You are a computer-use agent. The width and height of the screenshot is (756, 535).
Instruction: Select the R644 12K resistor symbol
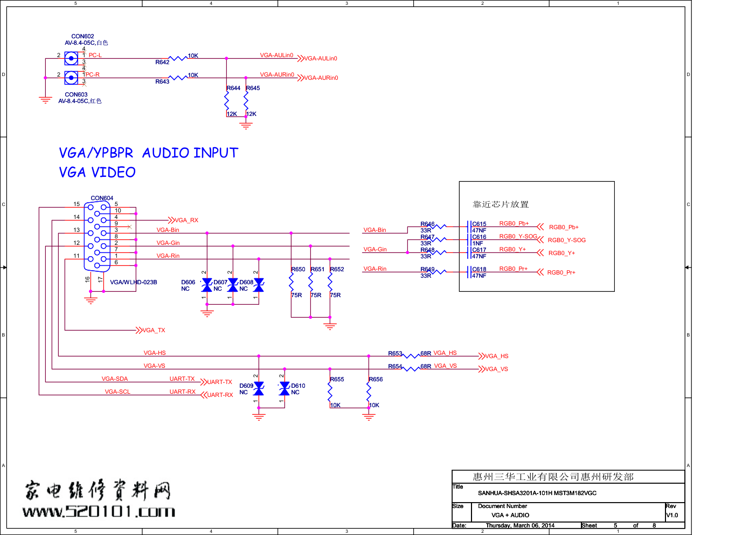[226, 101]
